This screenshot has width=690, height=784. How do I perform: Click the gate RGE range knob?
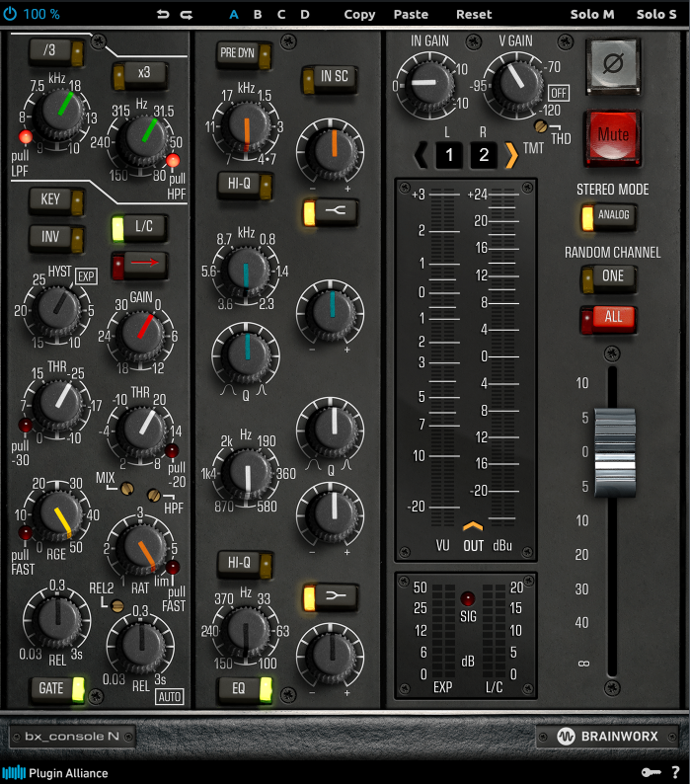tap(58, 515)
